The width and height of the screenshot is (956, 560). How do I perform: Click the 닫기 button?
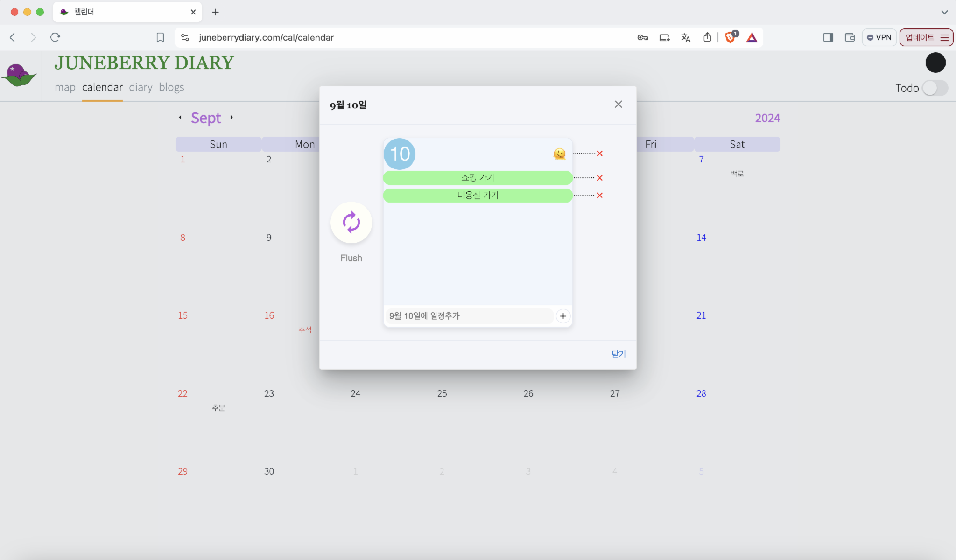pos(618,354)
